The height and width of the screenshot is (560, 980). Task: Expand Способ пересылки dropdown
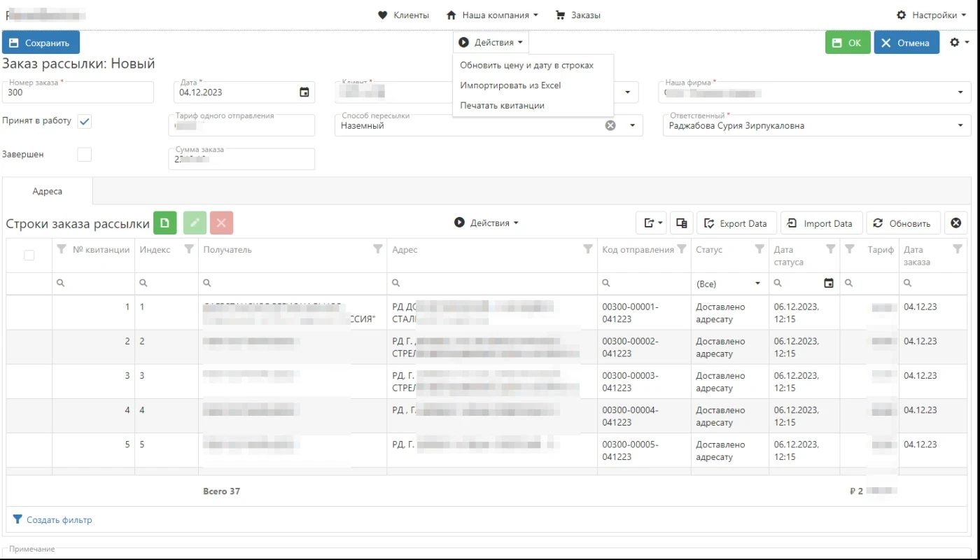coord(632,125)
